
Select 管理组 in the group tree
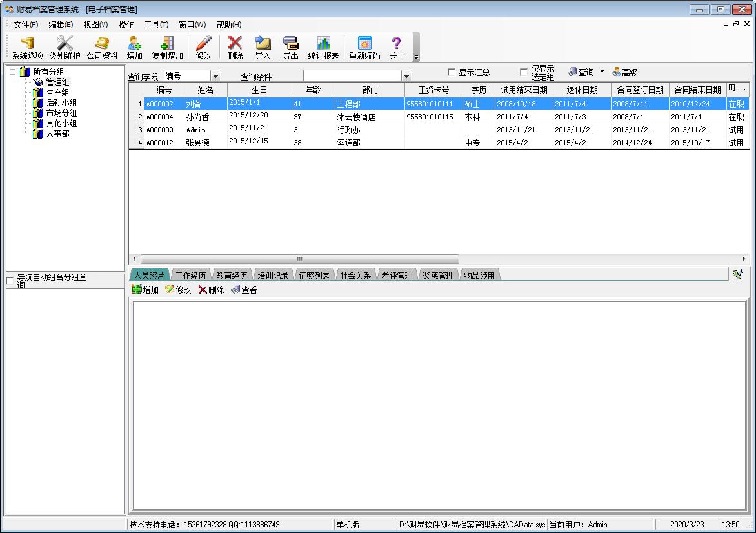pos(57,82)
